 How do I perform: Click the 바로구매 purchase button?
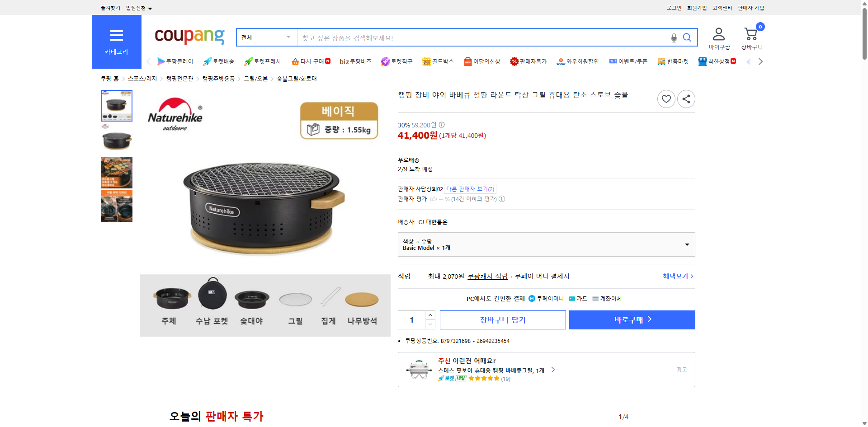pyautogui.click(x=632, y=319)
